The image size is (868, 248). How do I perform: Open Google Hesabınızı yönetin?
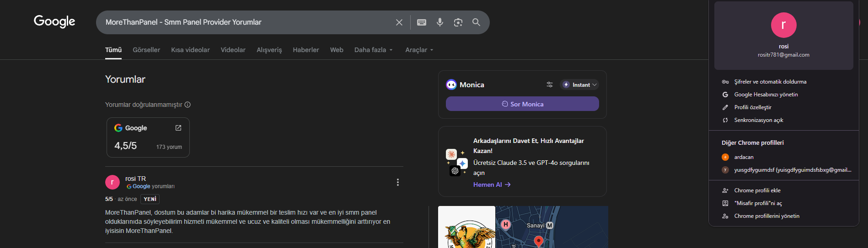coord(784,95)
